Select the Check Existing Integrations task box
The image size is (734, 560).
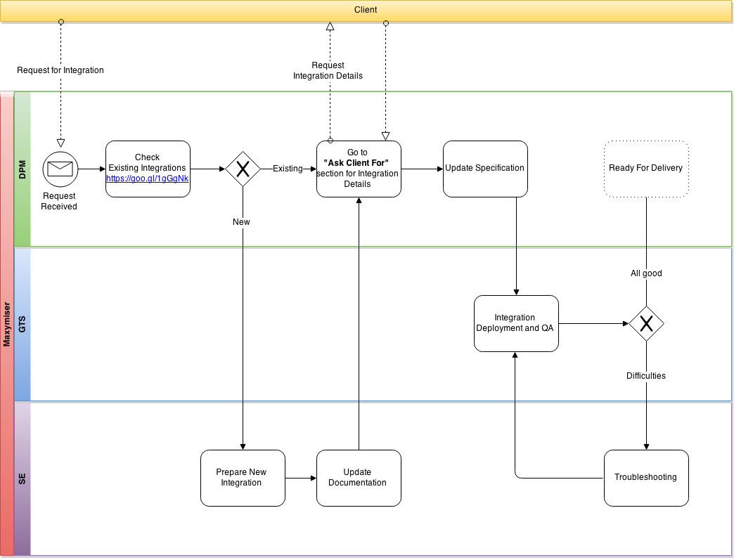pyautogui.click(x=148, y=169)
